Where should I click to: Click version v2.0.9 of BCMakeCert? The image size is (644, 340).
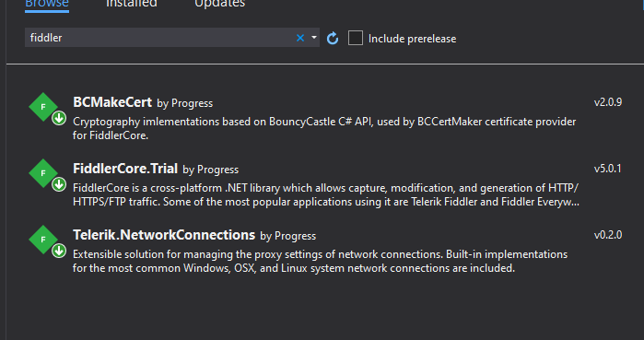pyautogui.click(x=608, y=102)
